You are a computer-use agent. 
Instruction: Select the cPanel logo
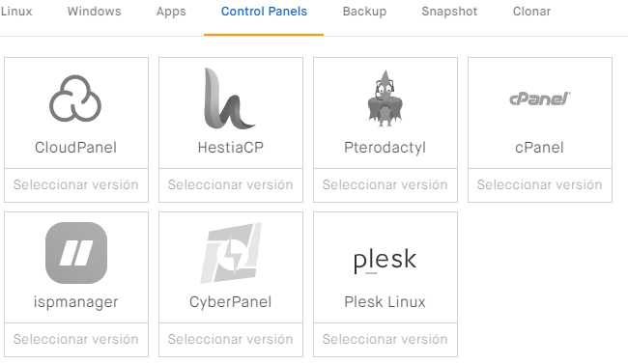[539, 98]
